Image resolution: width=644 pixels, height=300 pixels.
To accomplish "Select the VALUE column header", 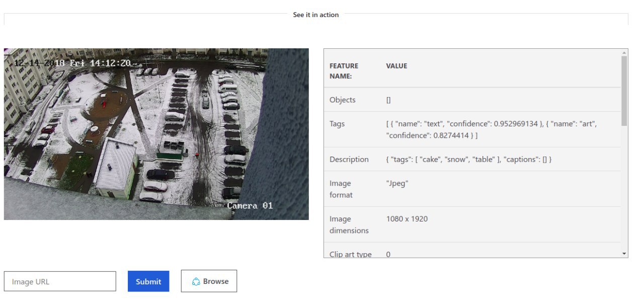I will (396, 66).
